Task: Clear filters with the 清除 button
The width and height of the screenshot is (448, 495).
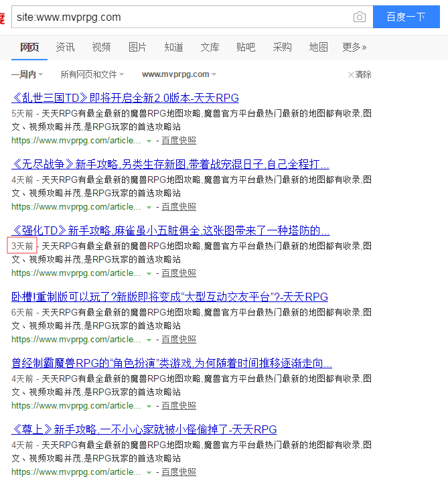Action: click(360, 74)
